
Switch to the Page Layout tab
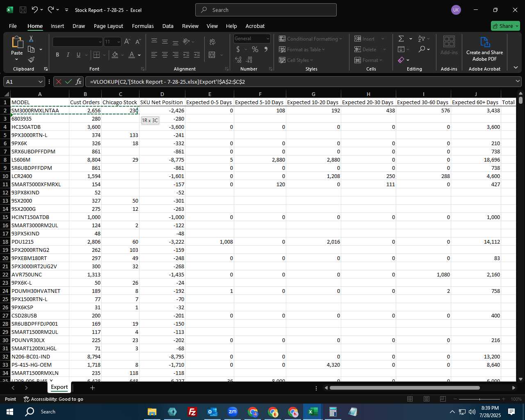pyautogui.click(x=108, y=26)
